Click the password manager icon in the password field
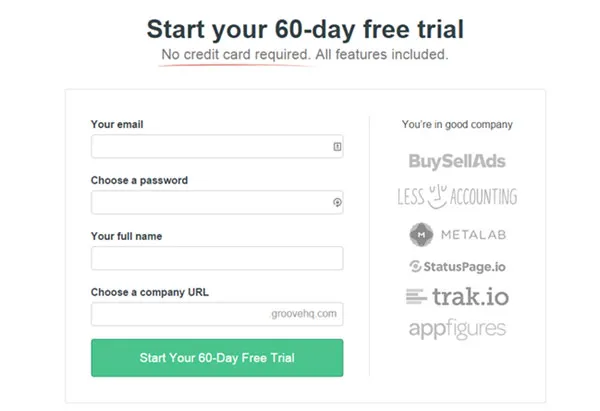 pos(337,202)
